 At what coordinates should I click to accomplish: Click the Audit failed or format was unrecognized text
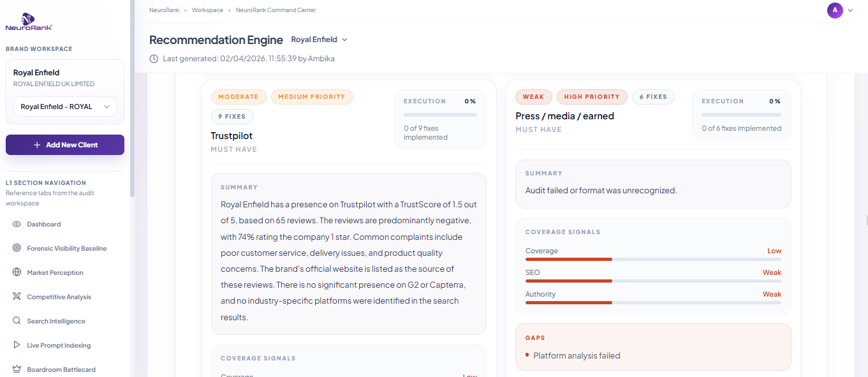601,190
